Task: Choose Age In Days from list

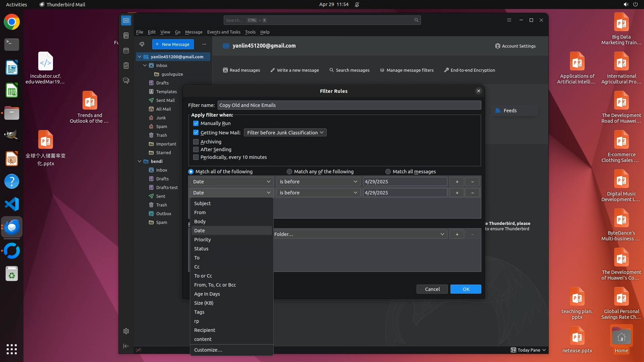Action: tap(207, 294)
